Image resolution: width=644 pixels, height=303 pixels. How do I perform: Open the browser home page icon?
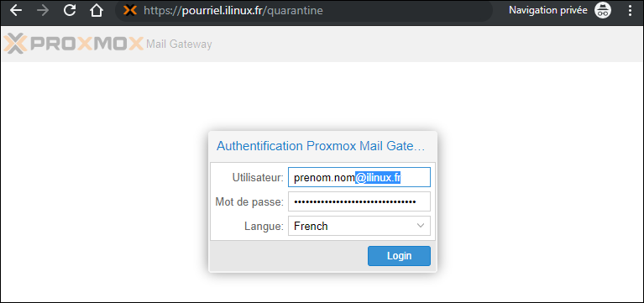96,11
